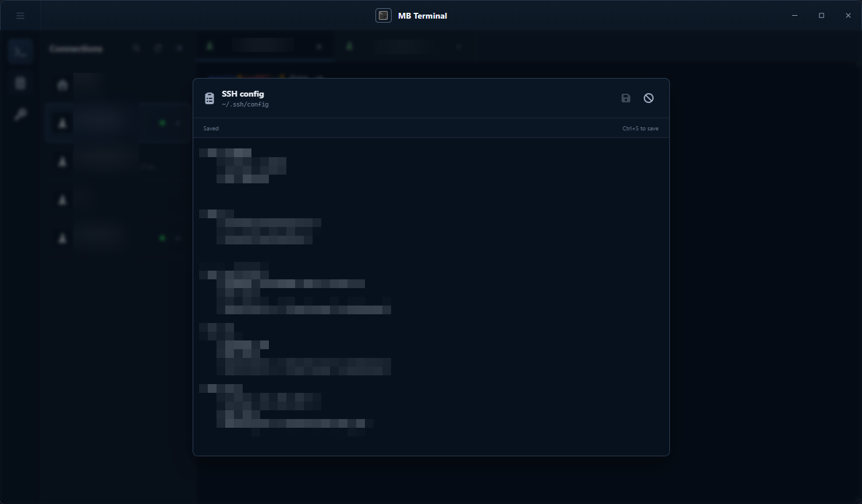
Task: Click the blurred 'Connections' panel heading
Action: pos(76,49)
